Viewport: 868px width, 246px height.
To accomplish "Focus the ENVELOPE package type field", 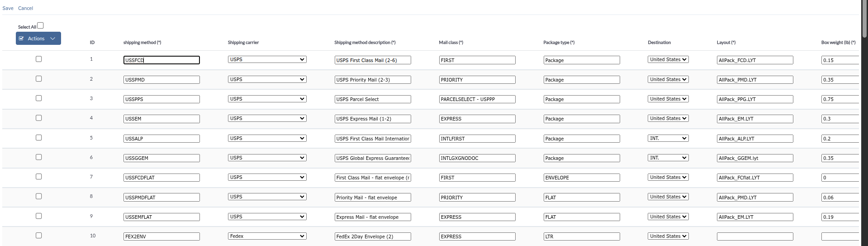I will (x=581, y=178).
